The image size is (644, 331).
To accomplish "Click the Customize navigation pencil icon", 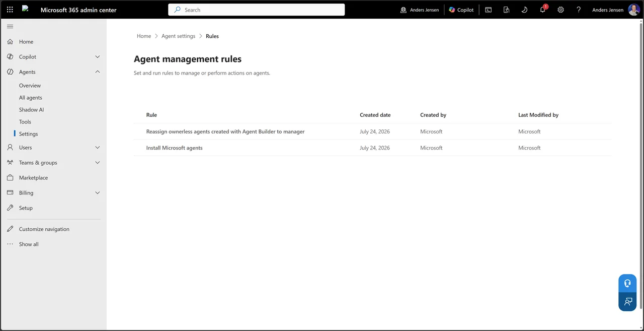I will pos(10,229).
